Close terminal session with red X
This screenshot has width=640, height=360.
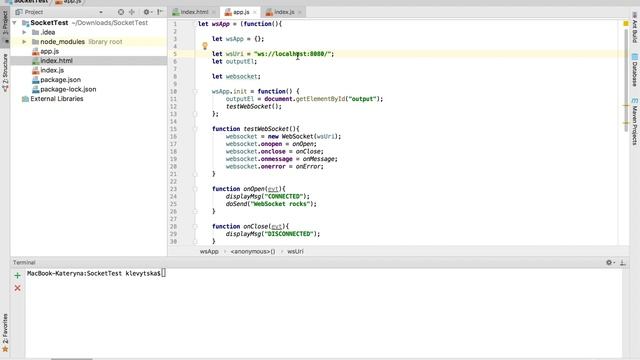[18, 288]
